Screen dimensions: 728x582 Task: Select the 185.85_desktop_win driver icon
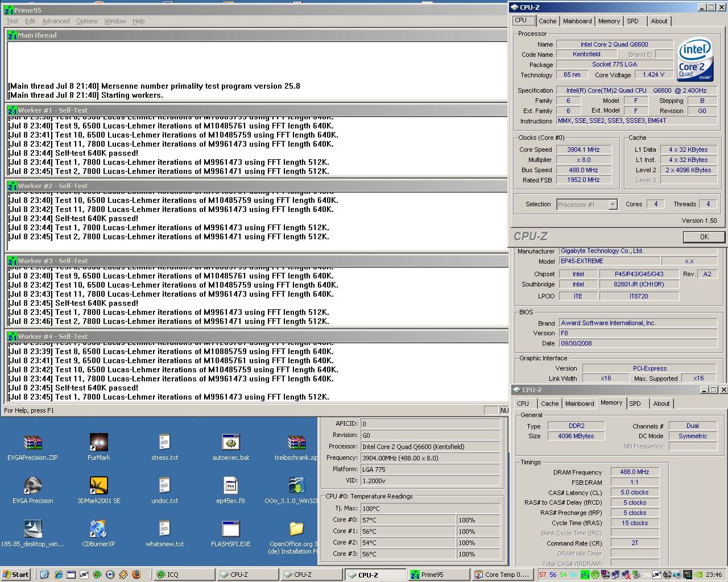[33, 529]
